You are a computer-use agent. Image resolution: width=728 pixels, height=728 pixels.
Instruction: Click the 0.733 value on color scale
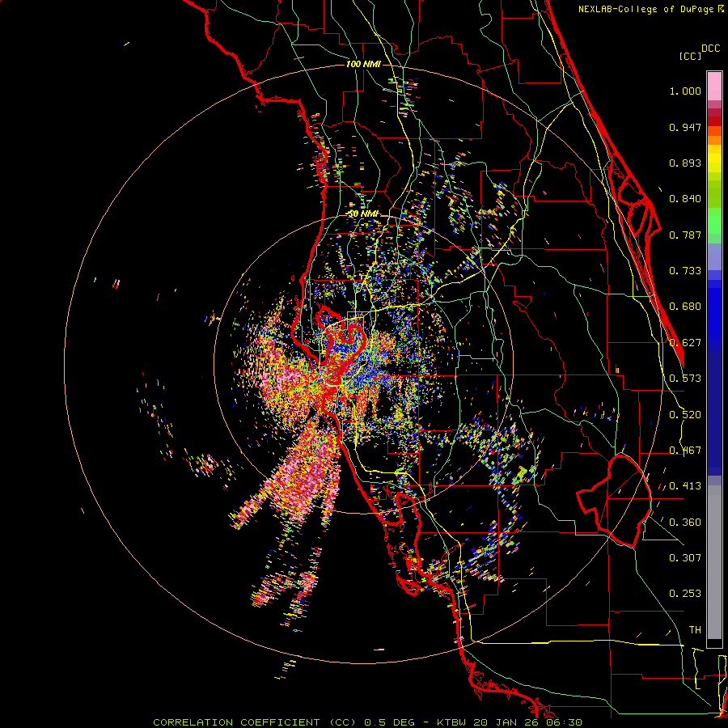[x=685, y=271]
